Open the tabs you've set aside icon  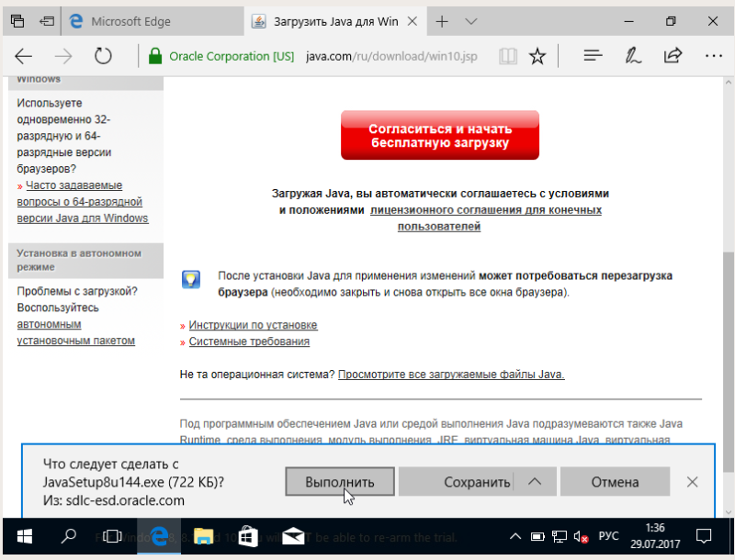tap(17, 21)
